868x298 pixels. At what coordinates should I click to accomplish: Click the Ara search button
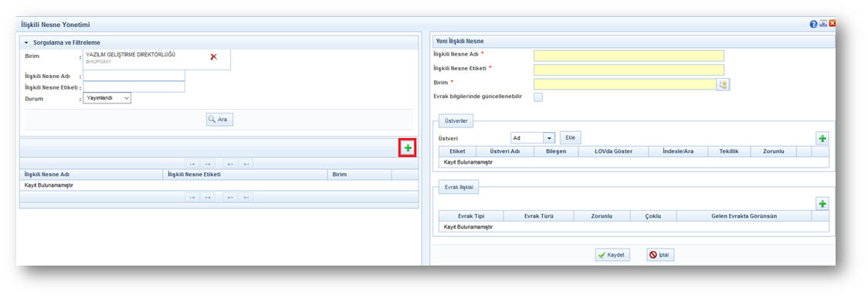coord(220,119)
